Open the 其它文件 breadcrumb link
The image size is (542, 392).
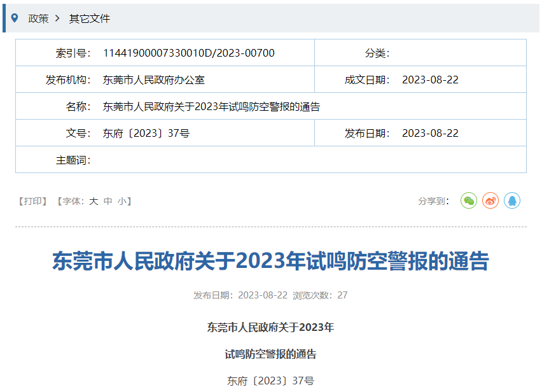tap(90, 18)
